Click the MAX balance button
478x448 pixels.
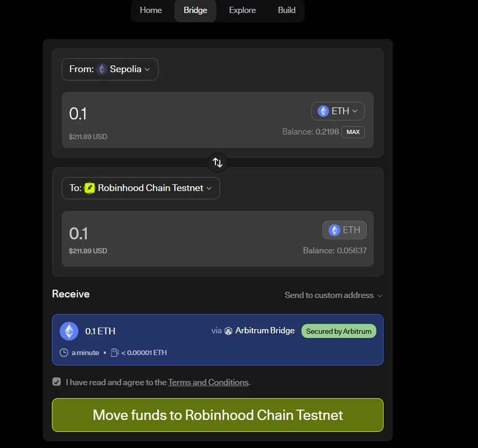(x=353, y=132)
